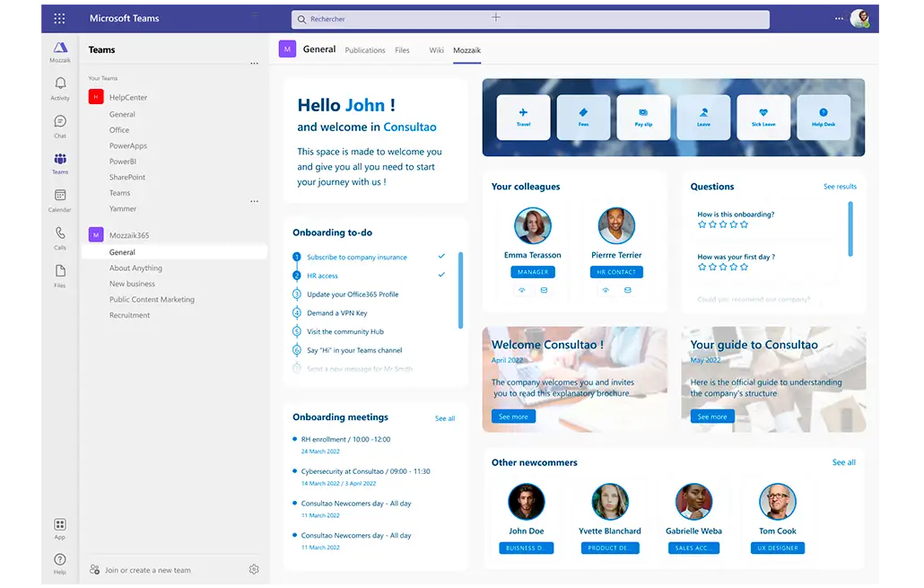Click the Sick Leave quick action tile
Screen dimensions: 924x588
[x=763, y=118]
